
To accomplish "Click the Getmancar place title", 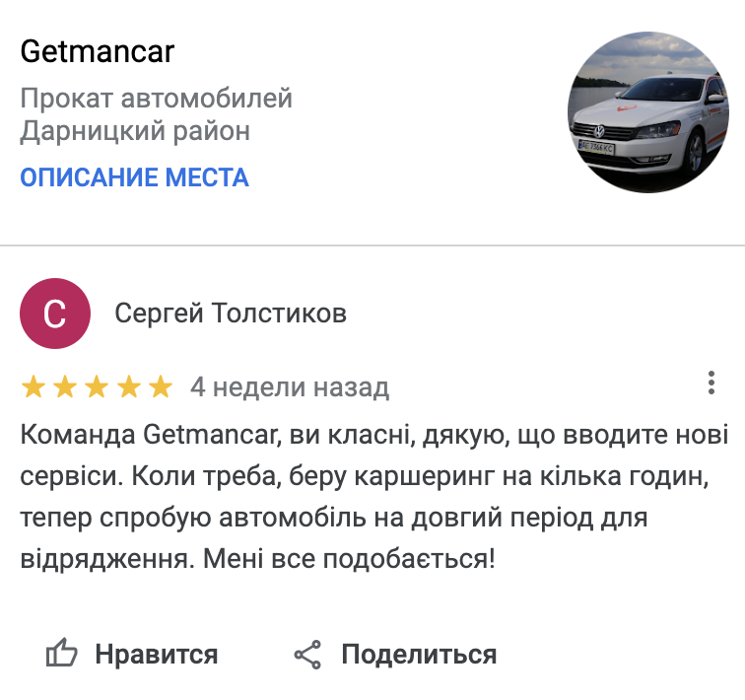I will tap(97, 52).
